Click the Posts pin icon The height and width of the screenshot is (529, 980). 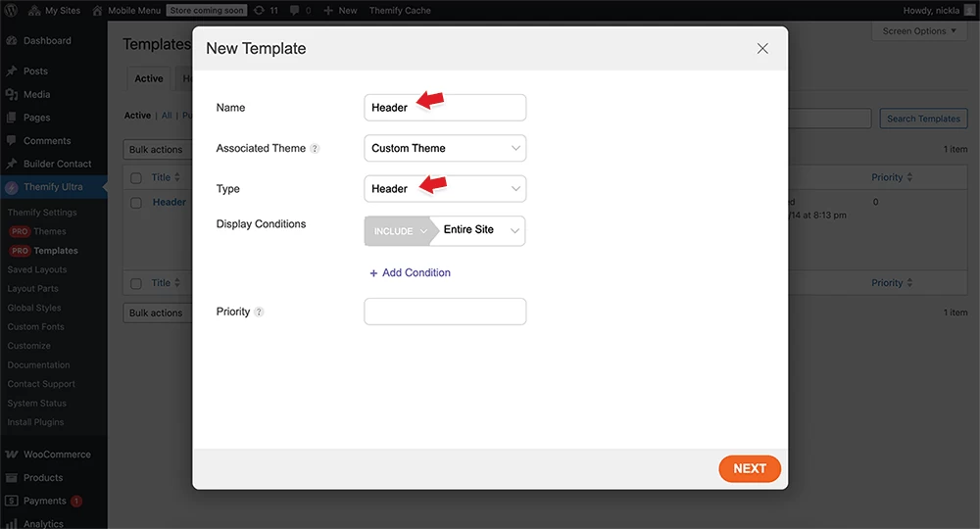[12, 72]
